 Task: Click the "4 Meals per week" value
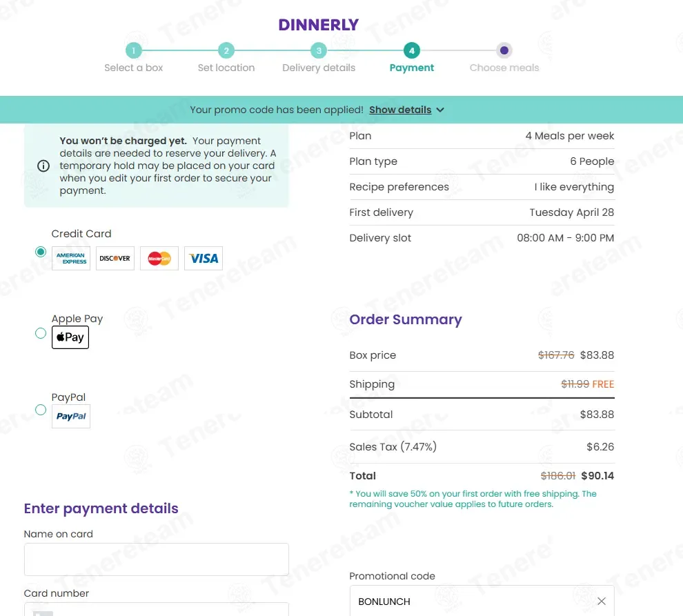[x=570, y=136]
